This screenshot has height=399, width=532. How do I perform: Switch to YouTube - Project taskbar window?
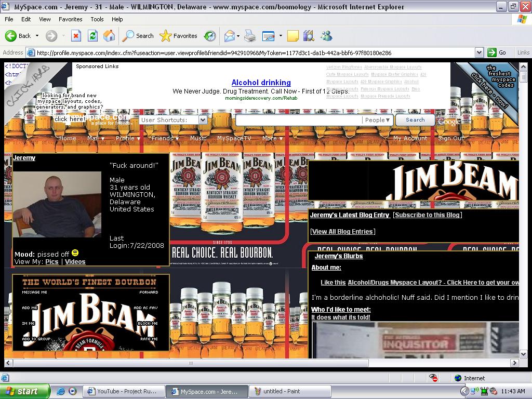pos(124,391)
